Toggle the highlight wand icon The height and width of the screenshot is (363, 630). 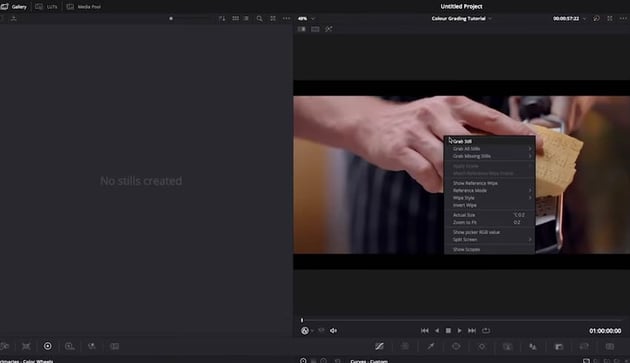click(329, 29)
